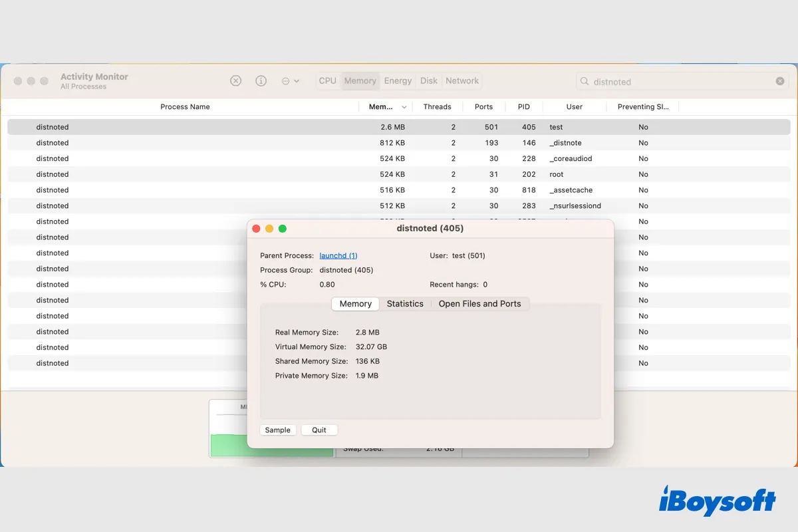Switch to the CPU tab
This screenshot has height=532, width=798.
click(328, 80)
